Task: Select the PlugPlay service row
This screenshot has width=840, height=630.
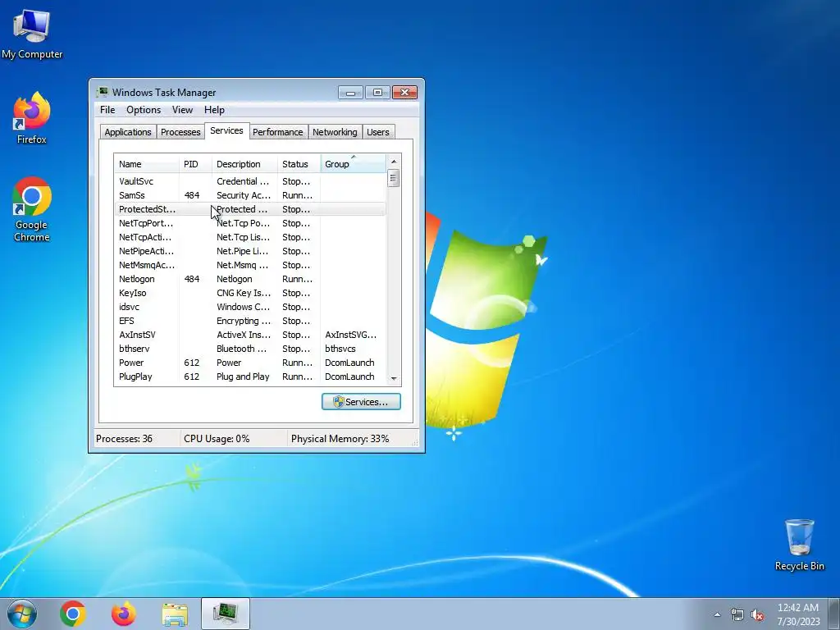Action: (x=249, y=377)
